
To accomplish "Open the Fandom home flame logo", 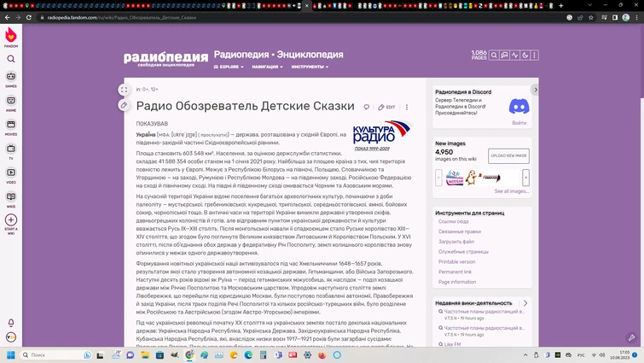I will point(11,35).
